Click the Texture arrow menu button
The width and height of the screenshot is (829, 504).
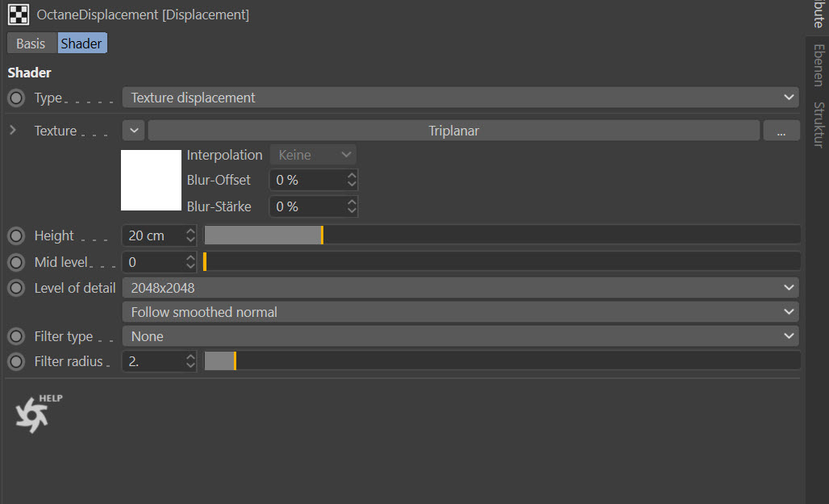point(134,131)
